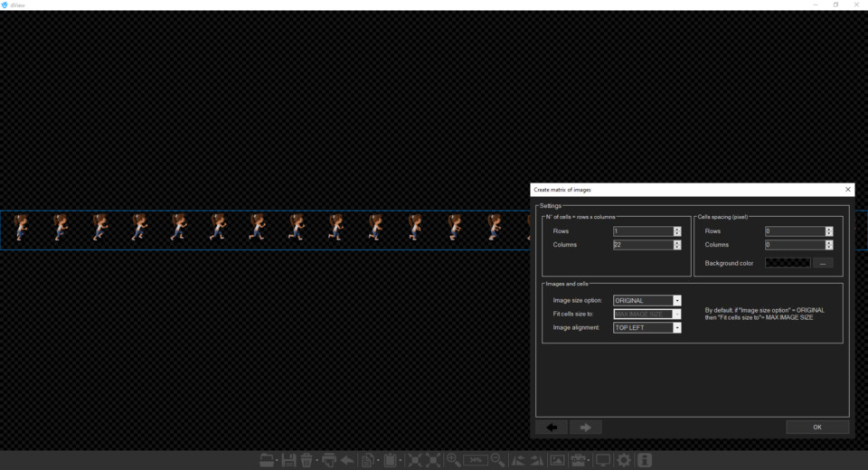Click the undo back-arrow toolbar icon
The height and width of the screenshot is (470, 868).
347,460
